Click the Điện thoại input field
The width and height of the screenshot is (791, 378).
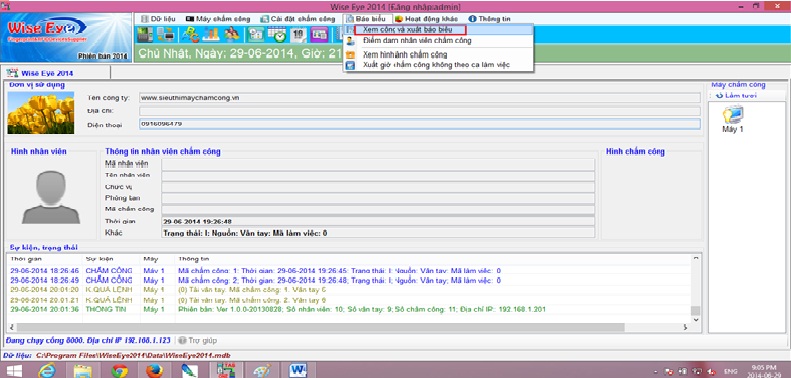tap(420, 124)
